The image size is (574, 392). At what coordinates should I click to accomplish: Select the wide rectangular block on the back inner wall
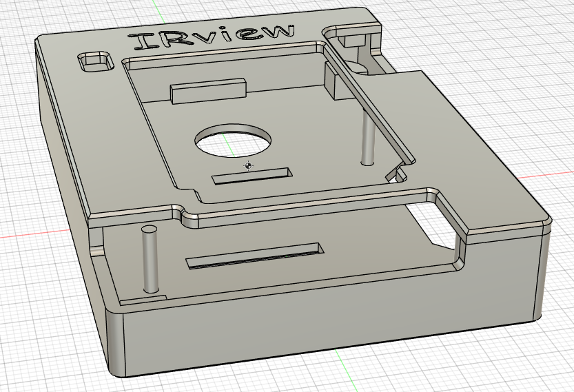point(208,91)
